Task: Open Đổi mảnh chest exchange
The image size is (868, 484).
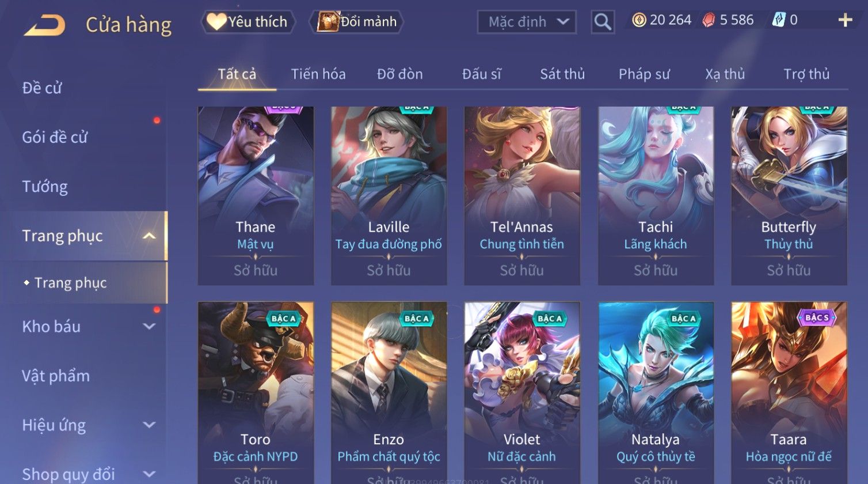Action: click(357, 22)
